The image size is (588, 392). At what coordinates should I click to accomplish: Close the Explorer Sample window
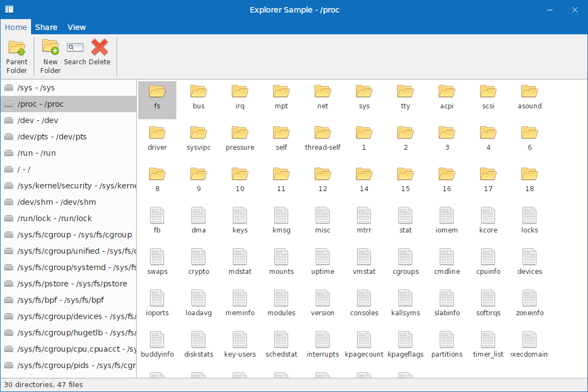pos(574,10)
